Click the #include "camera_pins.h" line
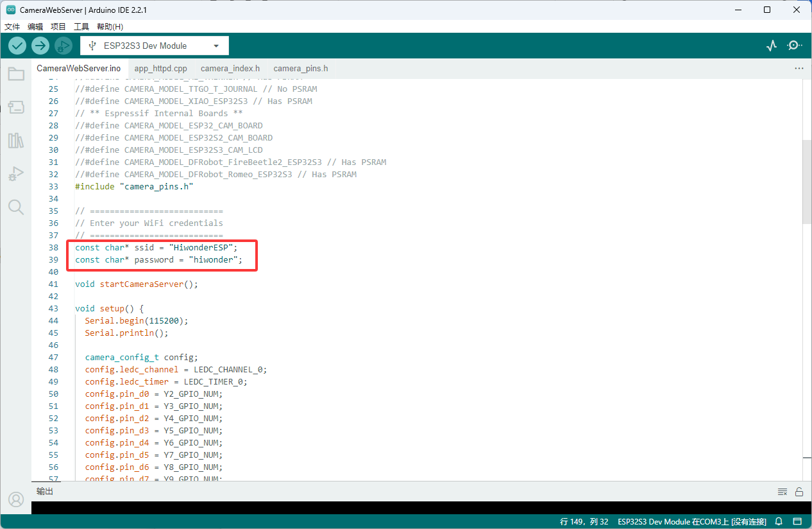Image resolution: width=812 pixels, height=529 pixels. point(134,186)
